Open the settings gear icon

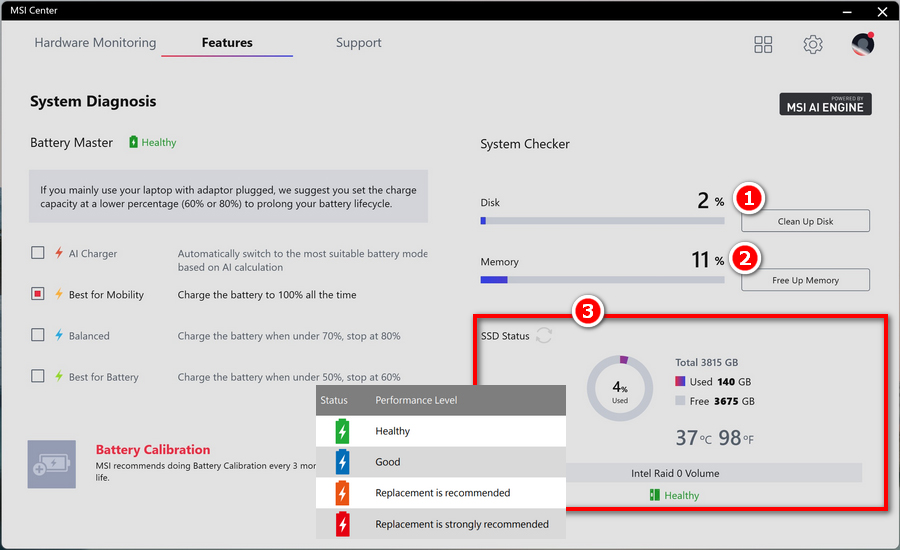(x=813, y=44)
